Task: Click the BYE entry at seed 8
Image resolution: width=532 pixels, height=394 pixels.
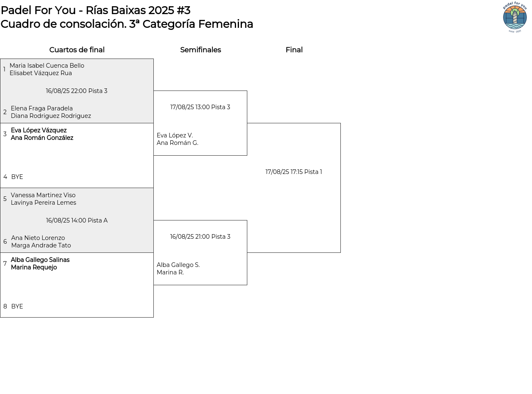Action: pos(17,306)
